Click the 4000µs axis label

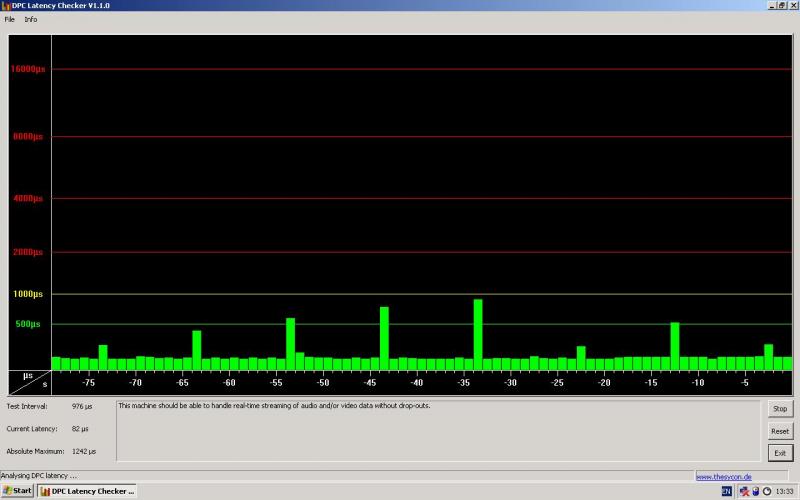pyautogui.click(x=28, y=198)
